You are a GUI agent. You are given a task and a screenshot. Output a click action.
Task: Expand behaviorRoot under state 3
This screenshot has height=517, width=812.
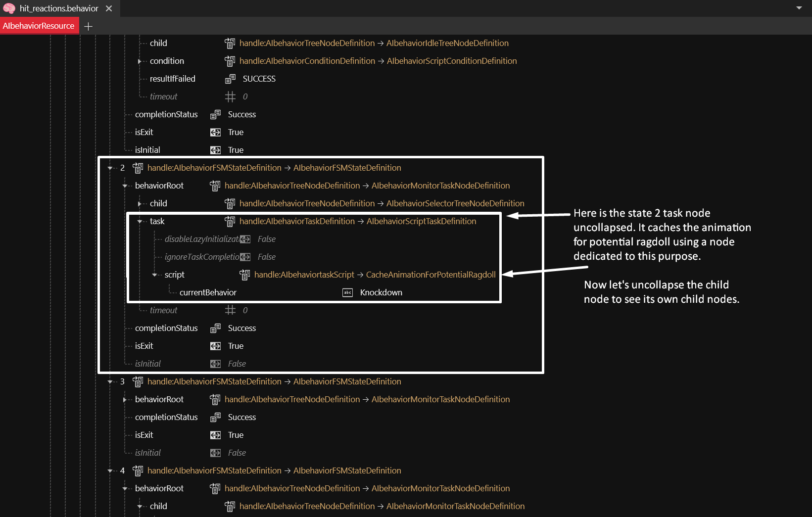tap(125, 400)
